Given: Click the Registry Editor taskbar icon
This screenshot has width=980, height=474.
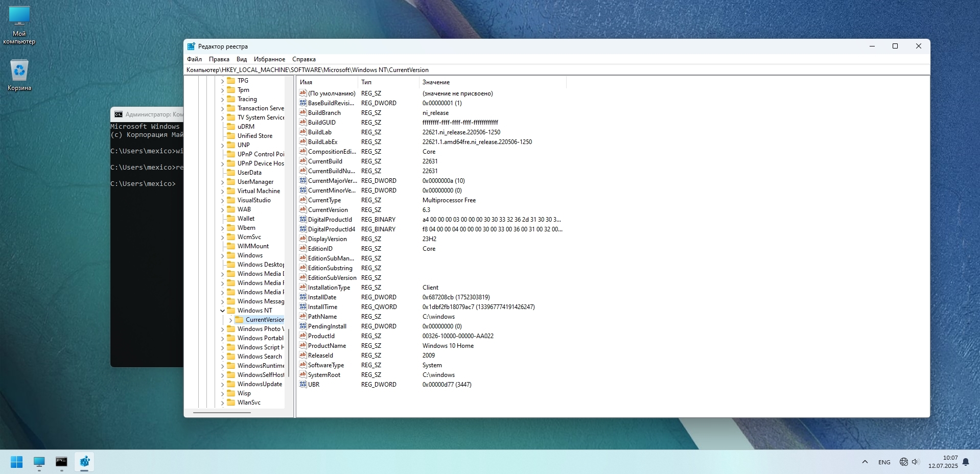Looking at the screenshot, I should coord(84,462).
